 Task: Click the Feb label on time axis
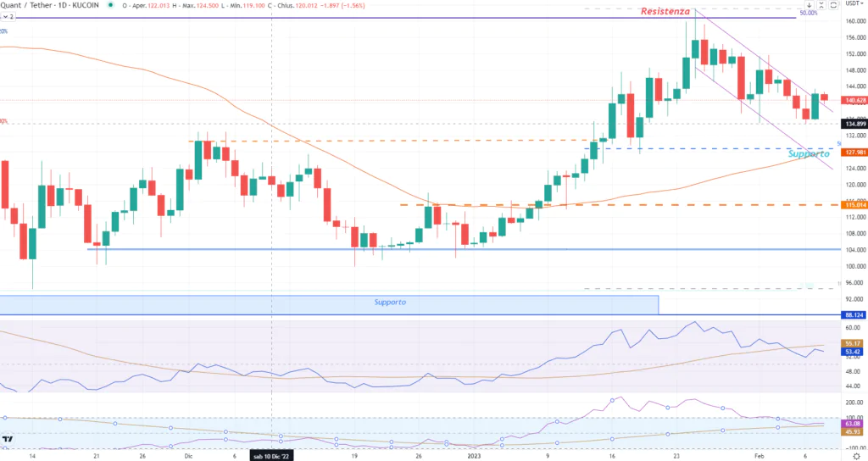pos(759,457)
